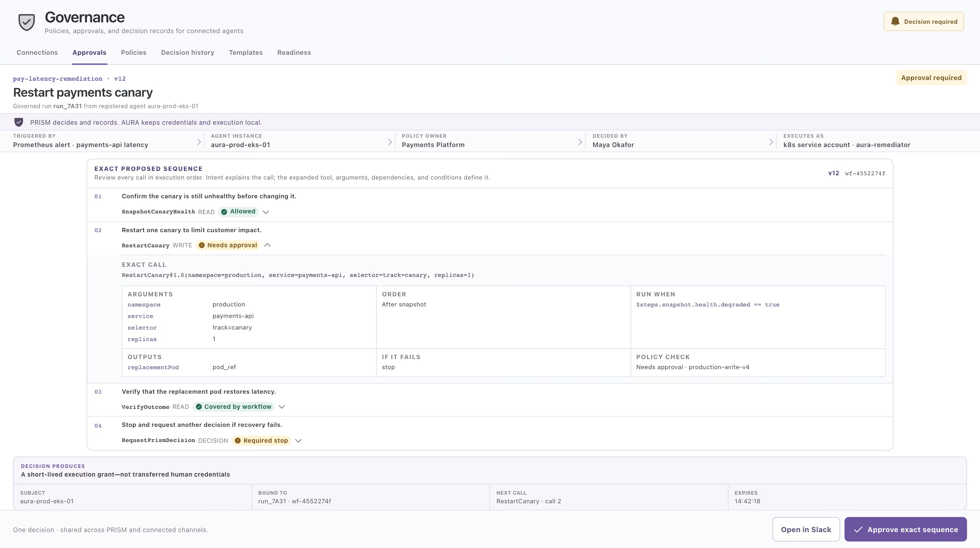Screen dimensions: 980x548
Task: Click the check icon in Covered by workflow
Action: coord(199,407)
